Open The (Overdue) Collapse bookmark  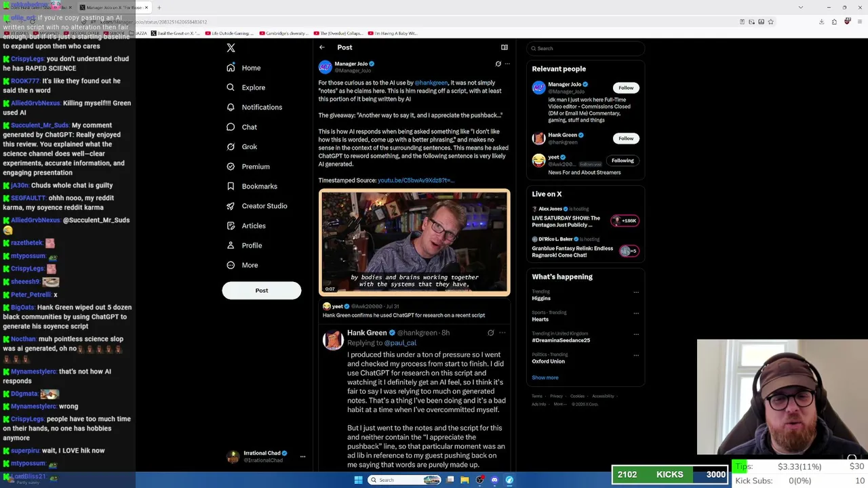pos(338,33)
